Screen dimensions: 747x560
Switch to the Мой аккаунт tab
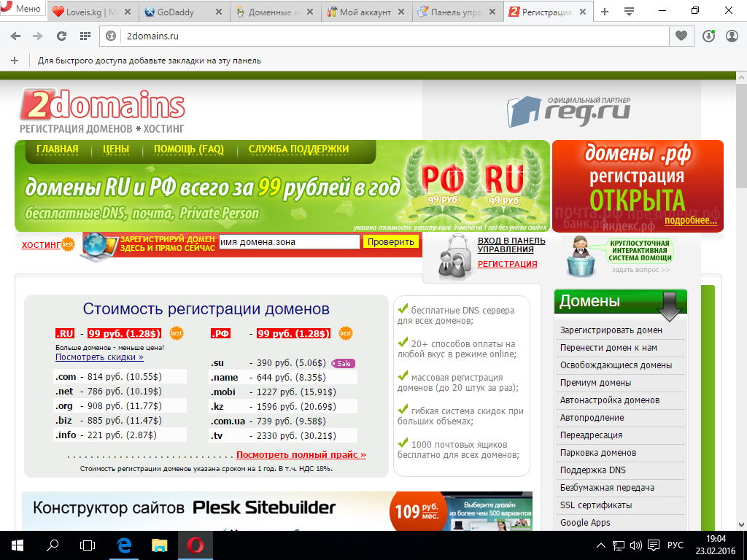click(366, 12)
